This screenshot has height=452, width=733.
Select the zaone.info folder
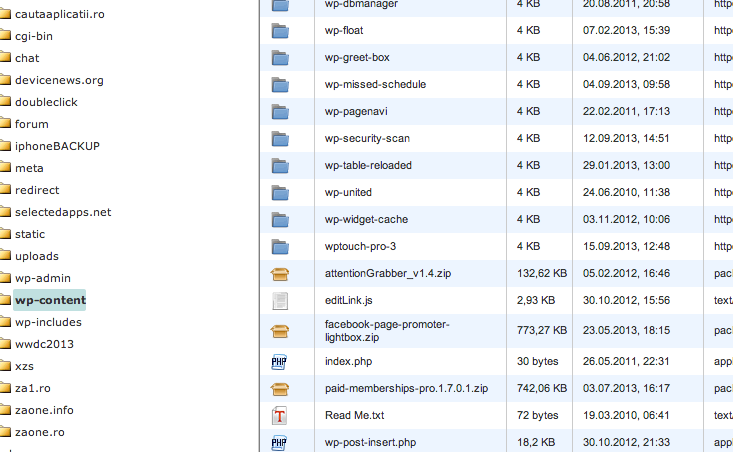coord(44,410)
